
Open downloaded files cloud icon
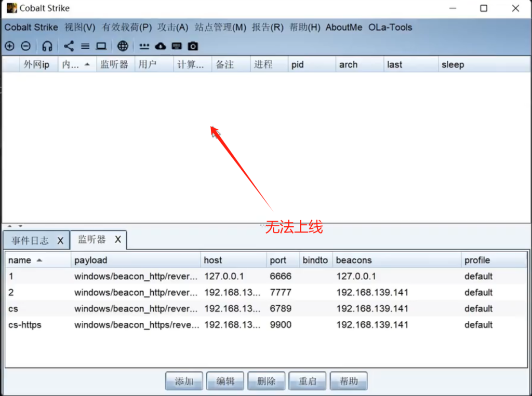(x=161, y=46)
